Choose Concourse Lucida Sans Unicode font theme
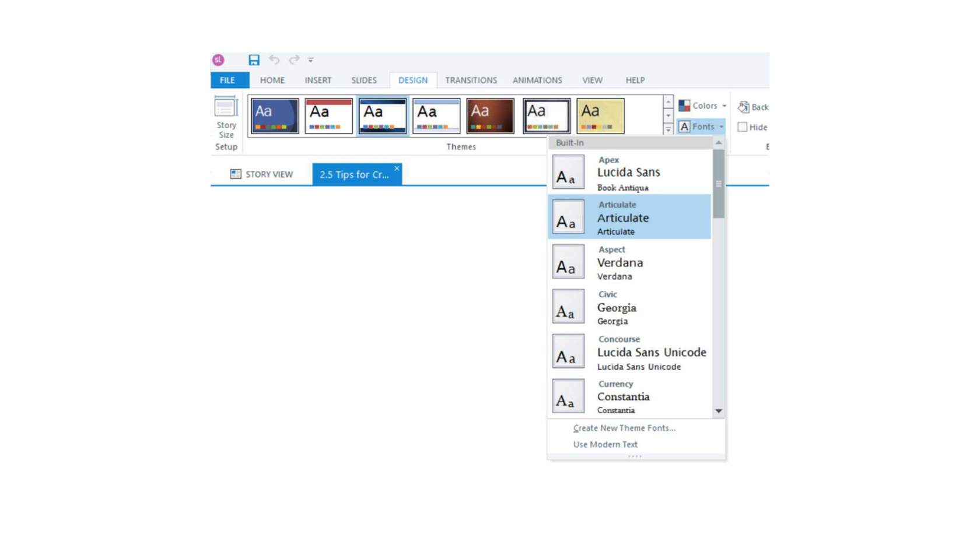 (629, 352)
